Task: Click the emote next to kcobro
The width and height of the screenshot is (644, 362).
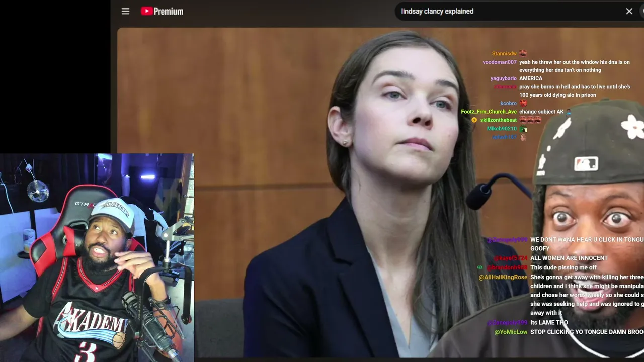Action: coord(523,103)
